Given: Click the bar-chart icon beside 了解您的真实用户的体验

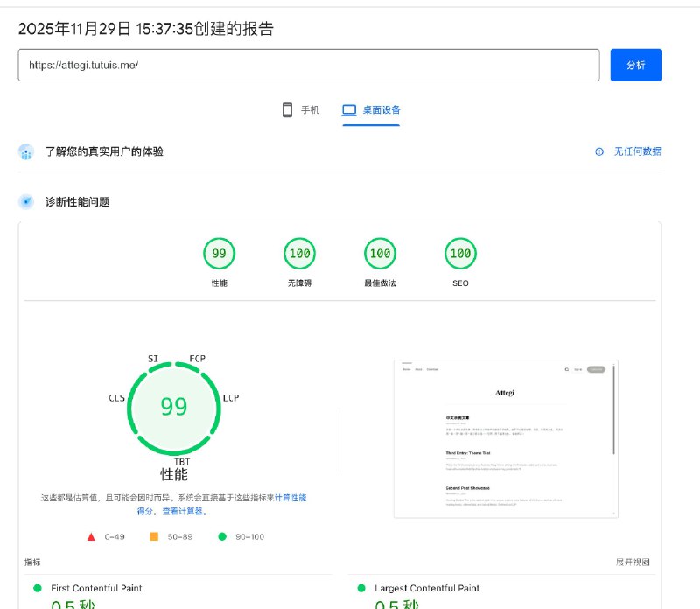Looking at the screenshot, I should click(x=26, y=151).
